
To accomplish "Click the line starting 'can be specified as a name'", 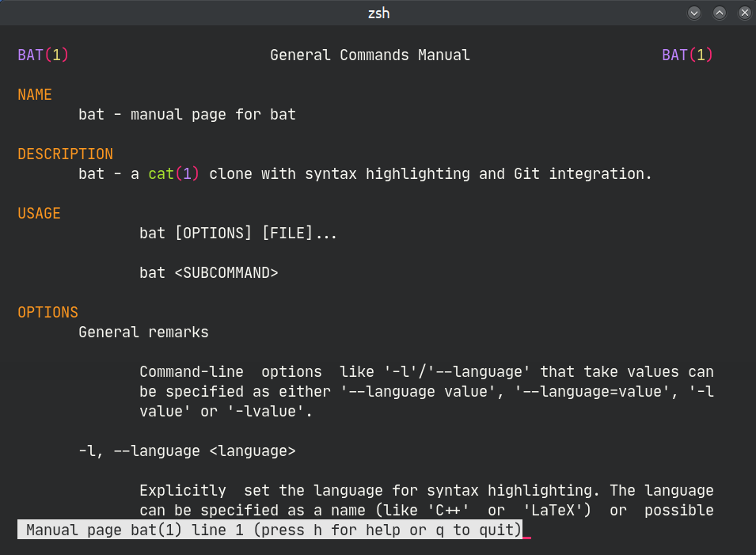I will 427,510.
